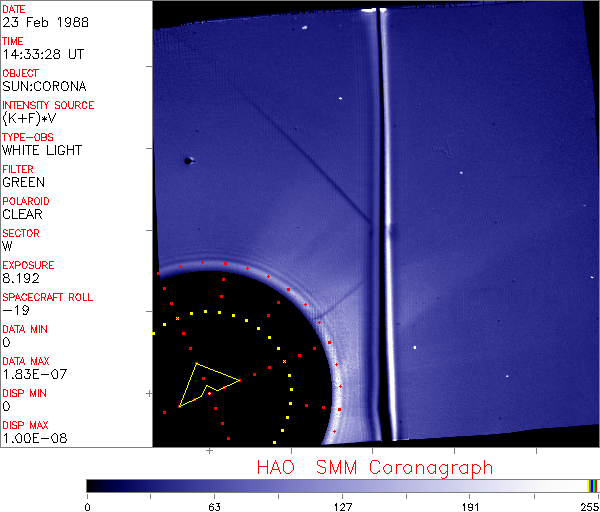The width and height of the screenshot is (600, 512).
Task: Click the INTENSITY SOURCE label
Action: point(48,105)
